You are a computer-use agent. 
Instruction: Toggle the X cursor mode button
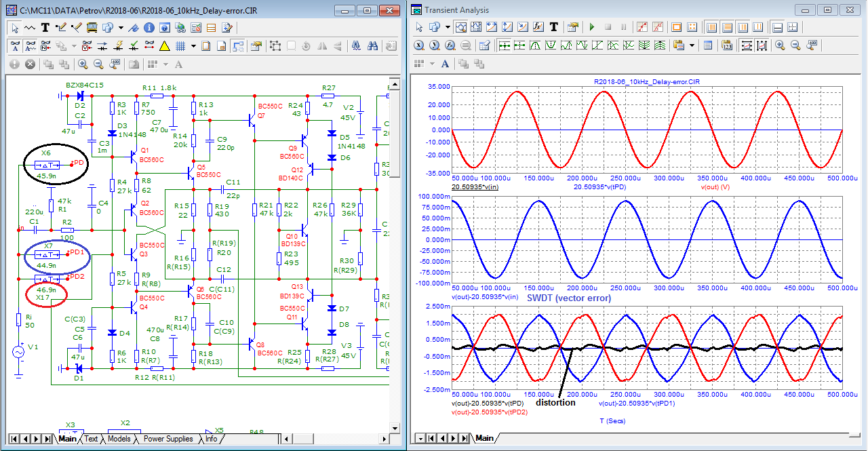point(419,45)
